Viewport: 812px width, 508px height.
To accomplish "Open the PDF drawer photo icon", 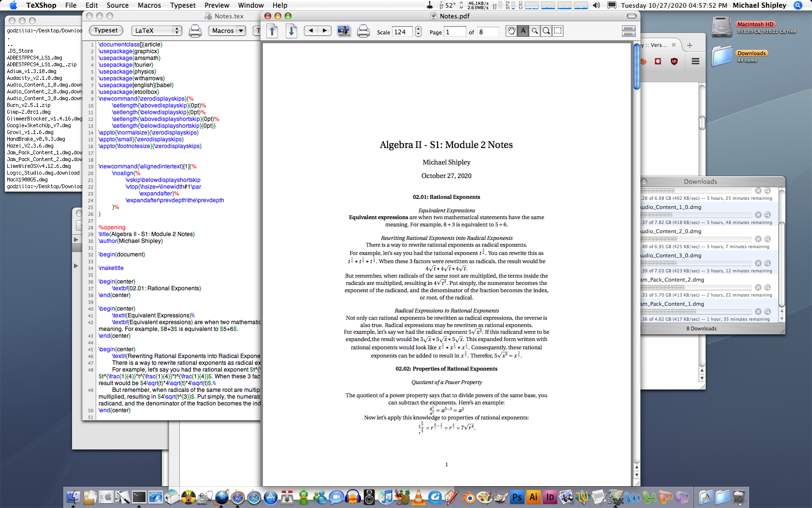I will click(344, 31).
